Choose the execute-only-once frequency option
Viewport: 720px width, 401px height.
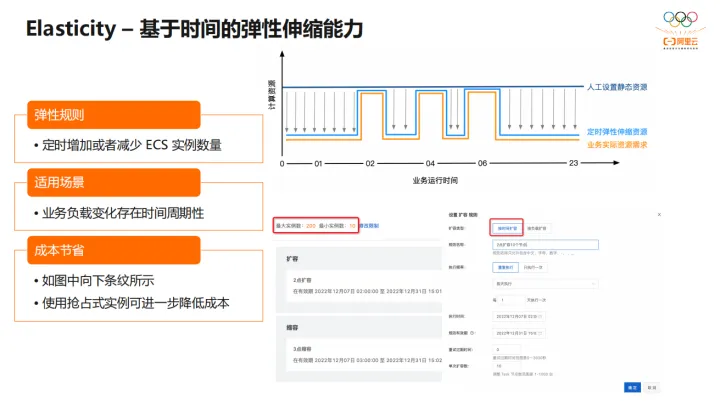(x=533, y=267)
